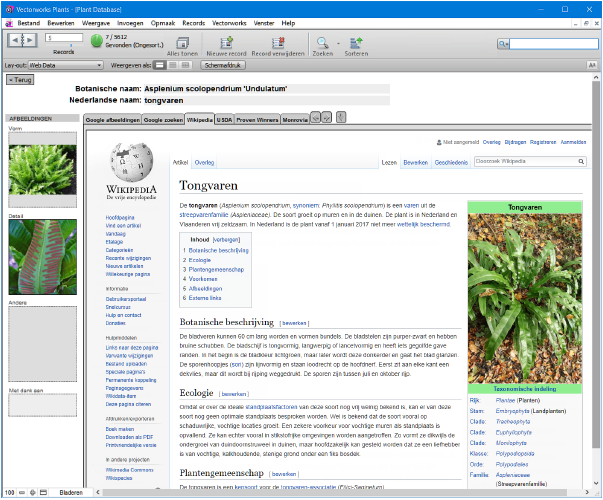Screen dimensions: 603x500
Task: Open formatting bar with Aa button
Action: [x=591, y=65]
